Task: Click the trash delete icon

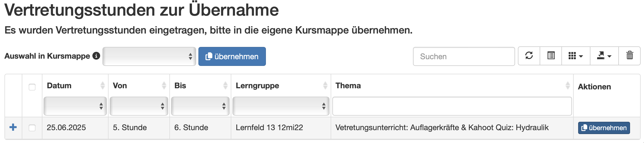Action: tap(629, 56)
